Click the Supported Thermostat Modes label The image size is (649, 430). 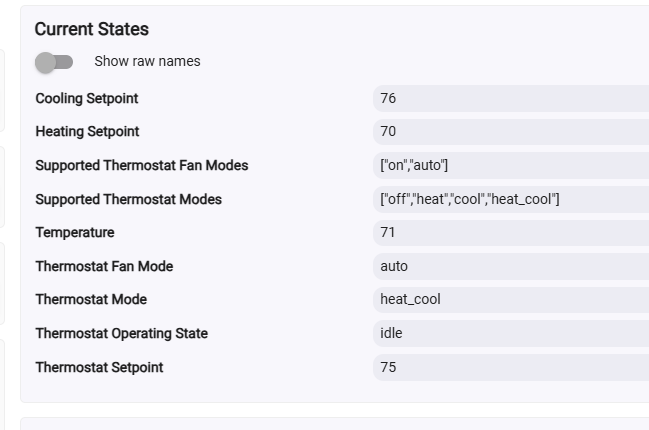point(128,199)
